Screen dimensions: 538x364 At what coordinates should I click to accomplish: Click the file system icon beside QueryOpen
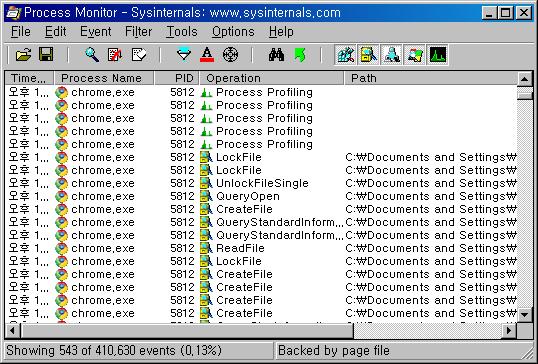206,196
